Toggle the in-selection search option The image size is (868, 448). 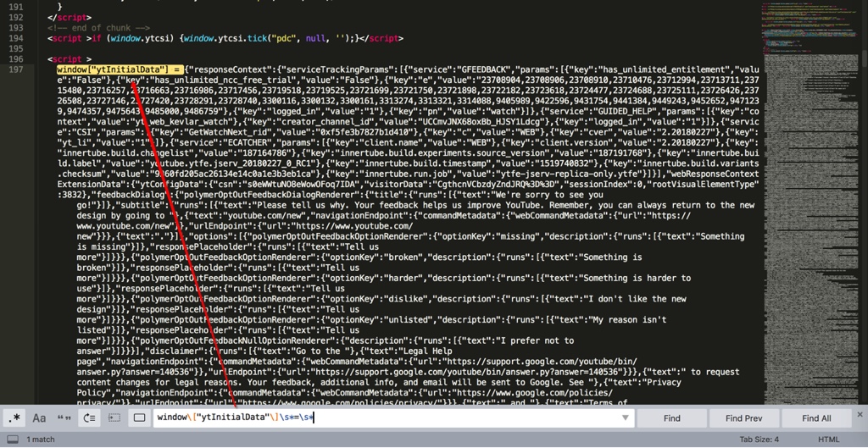point(114,418)
